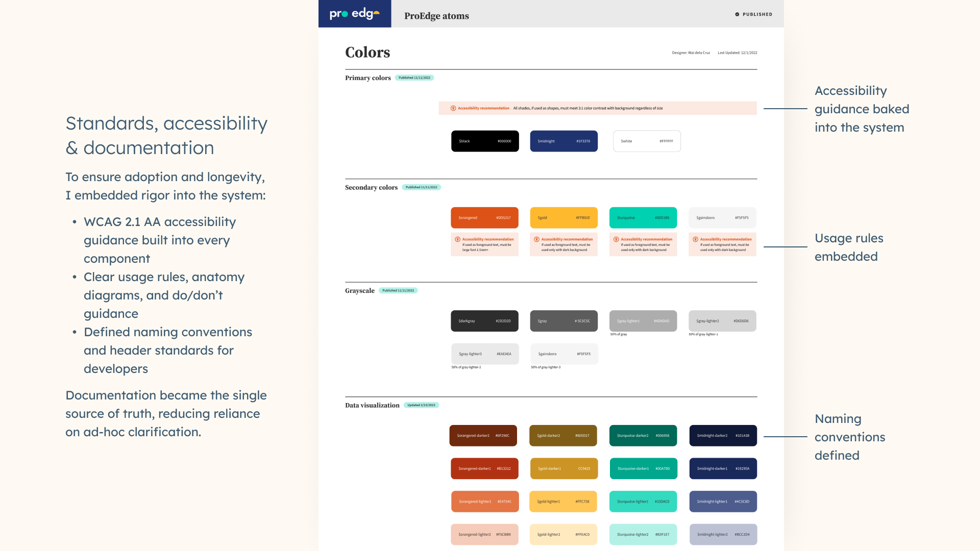Click the accessibility icon in the primary colors banner
Screen dimensions: 980x551
click(453, 108)
